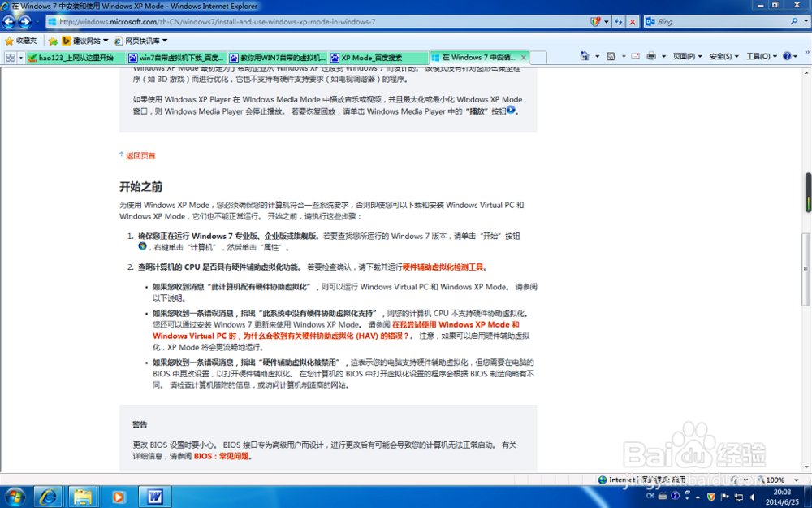Screen dimensions: 812x508
Task: Click the Home page icon
Action: pyautogui.click(x=585, y=56)
